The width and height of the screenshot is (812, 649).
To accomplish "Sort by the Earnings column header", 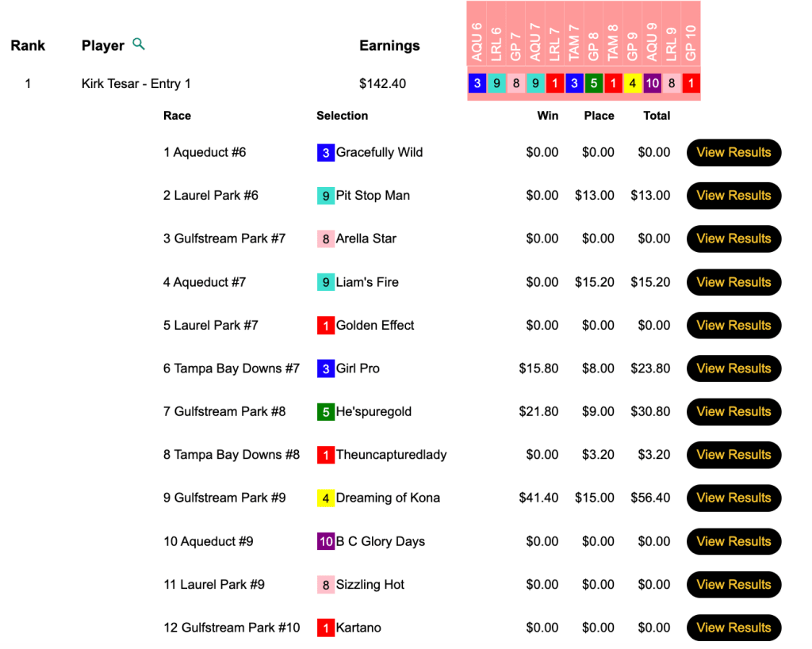I will click(389, 45).
